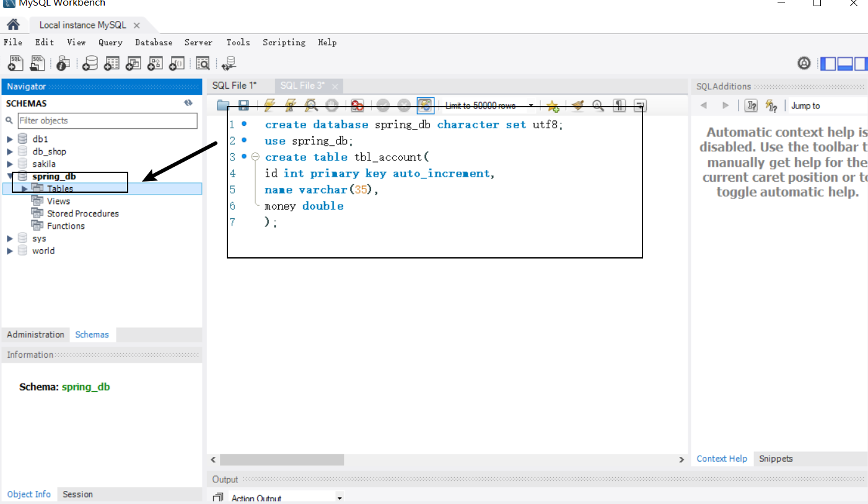The height and width of the screenshot is (504, 868).
Task: Open the Query menu
Action: tap(110, 42)
